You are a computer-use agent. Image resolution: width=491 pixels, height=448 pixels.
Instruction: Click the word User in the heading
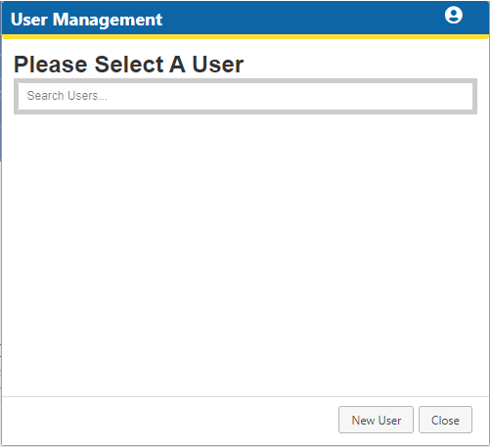pyautogui.click(x=217, y=65)
